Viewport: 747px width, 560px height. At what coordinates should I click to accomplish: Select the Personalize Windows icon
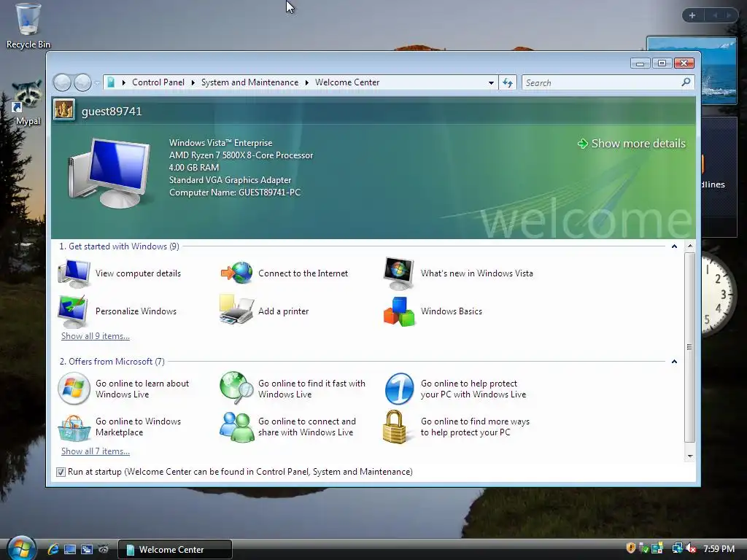[x=73, y=311]
